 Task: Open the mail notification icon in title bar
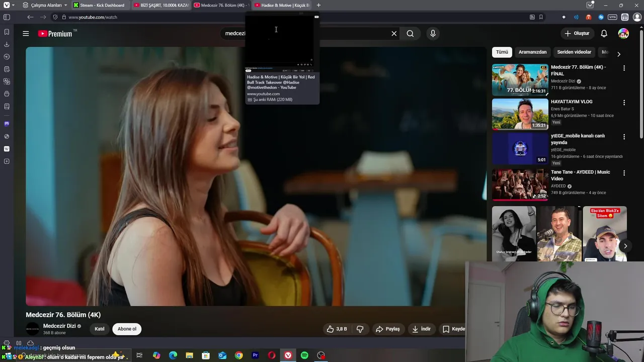[590, 5]
